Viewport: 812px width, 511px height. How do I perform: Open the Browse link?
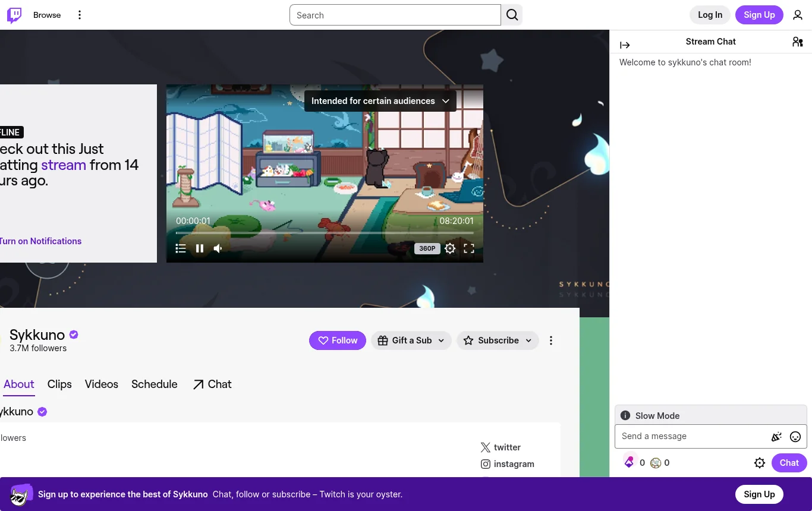click(x=47, y=15)
